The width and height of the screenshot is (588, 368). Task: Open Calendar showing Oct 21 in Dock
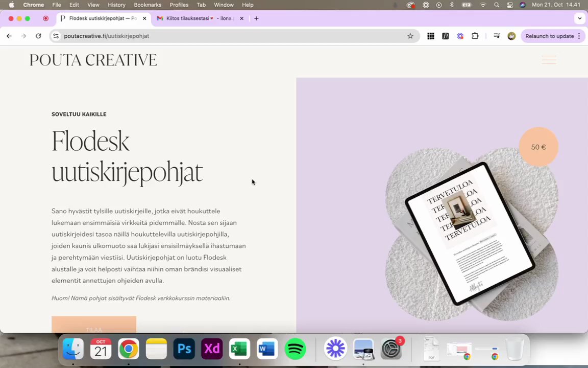pos(101,349)
